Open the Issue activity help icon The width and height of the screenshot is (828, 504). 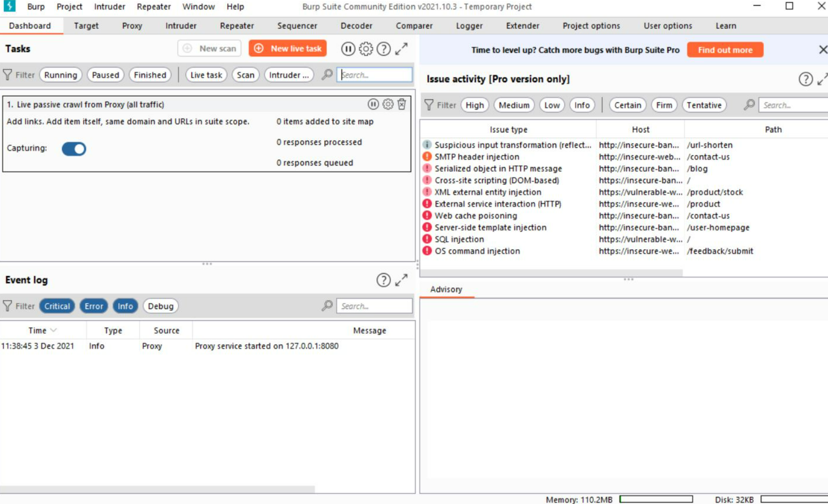806,79
